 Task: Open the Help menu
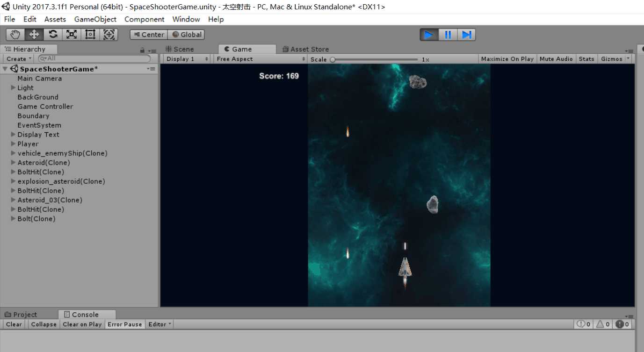tap(216, 19)
